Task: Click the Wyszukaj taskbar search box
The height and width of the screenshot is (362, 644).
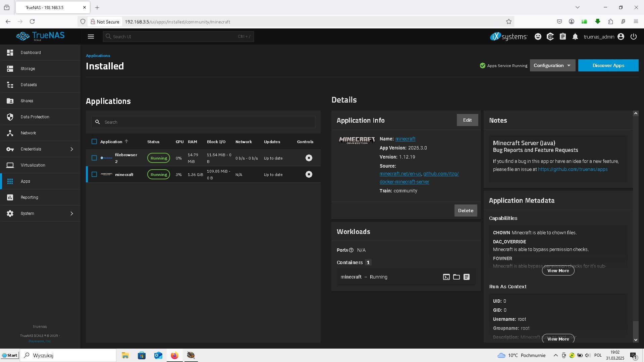Action: point(68,355)
